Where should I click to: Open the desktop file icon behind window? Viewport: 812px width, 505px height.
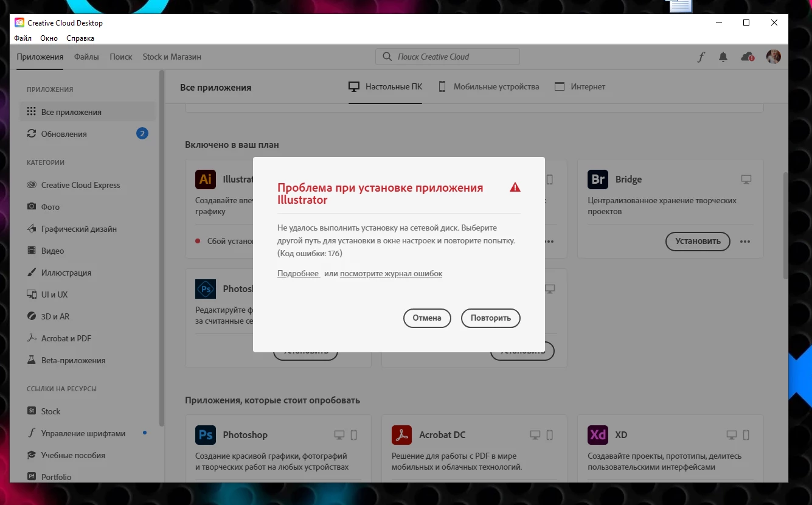pos(679,5)
